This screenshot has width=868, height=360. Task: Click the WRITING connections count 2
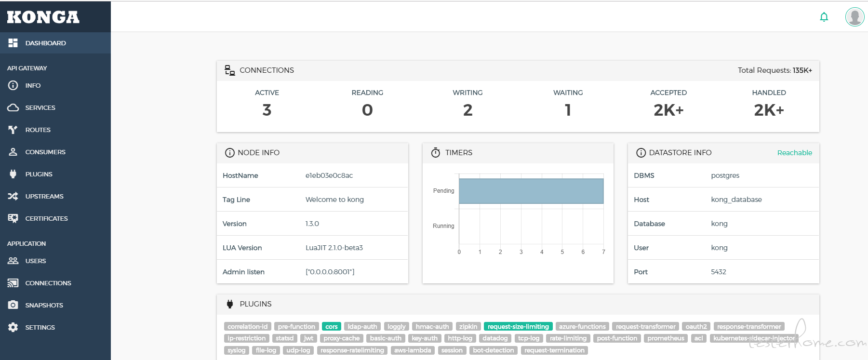467,110
